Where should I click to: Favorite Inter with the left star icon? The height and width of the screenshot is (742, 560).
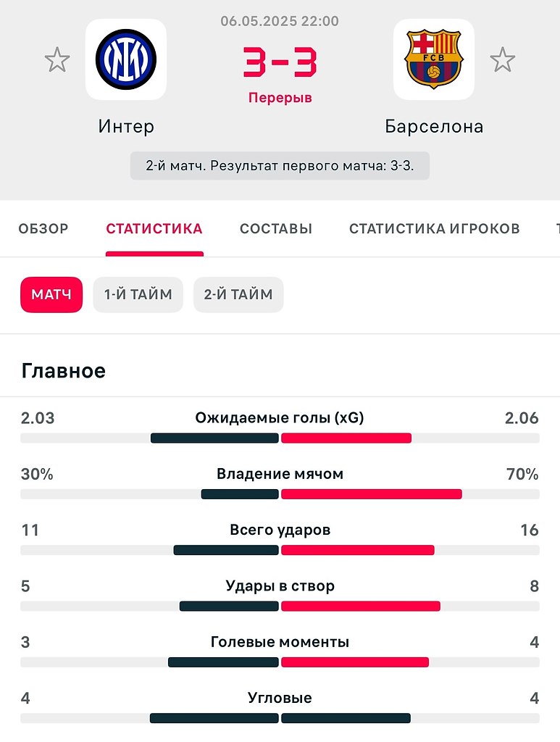pos(57,60)
